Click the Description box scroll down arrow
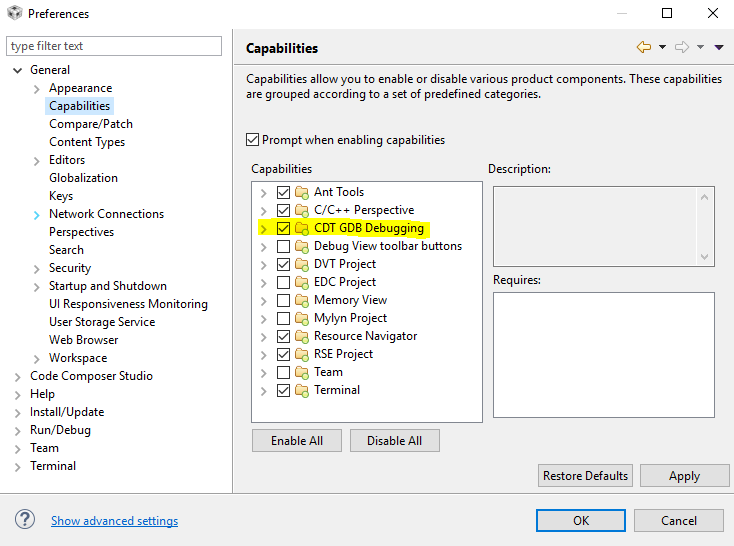The image size is (734, 546). pos(705,256)
